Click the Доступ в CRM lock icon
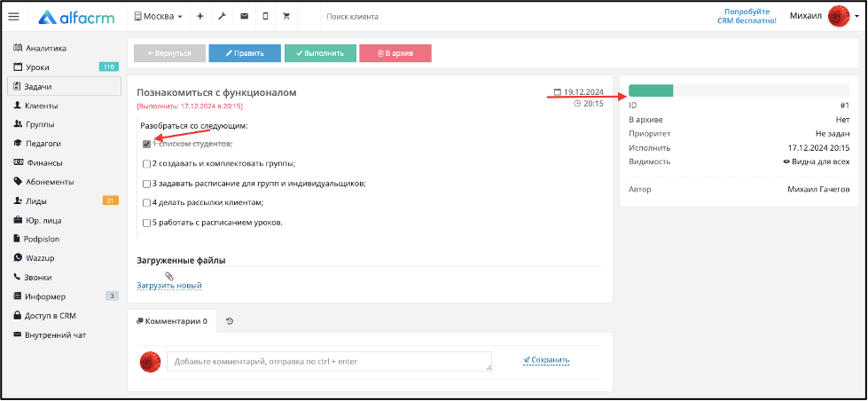 coord(17,315)
